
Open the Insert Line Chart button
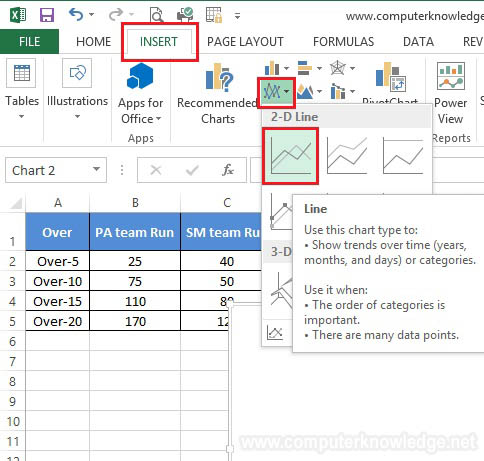pos(276,92)
